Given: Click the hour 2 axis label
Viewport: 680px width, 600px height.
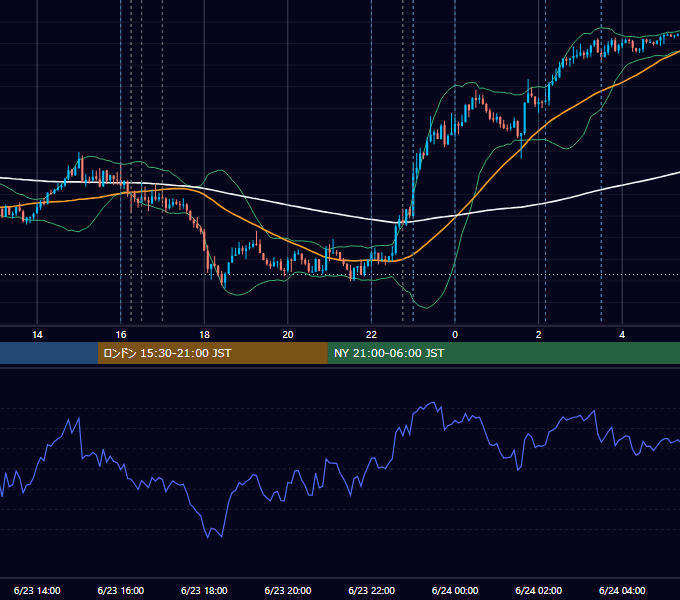Looking at the screenshot, I should pos(539,335).
